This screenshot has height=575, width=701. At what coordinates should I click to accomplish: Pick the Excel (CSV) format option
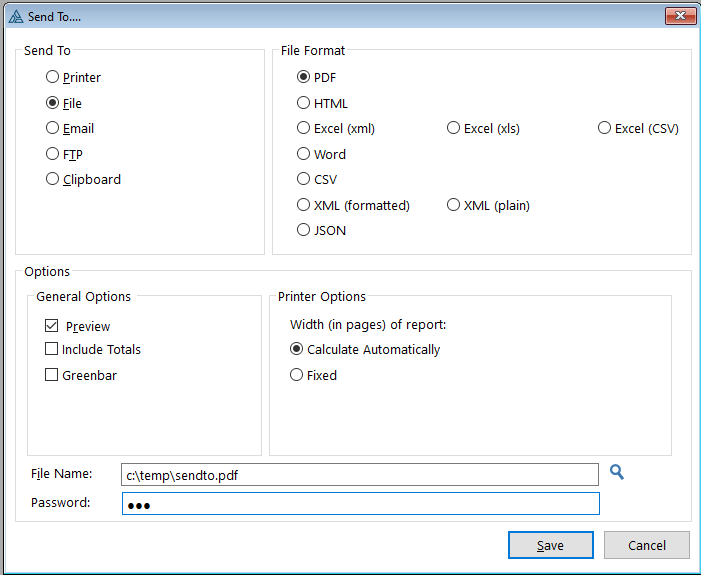[x=604, y=128]
